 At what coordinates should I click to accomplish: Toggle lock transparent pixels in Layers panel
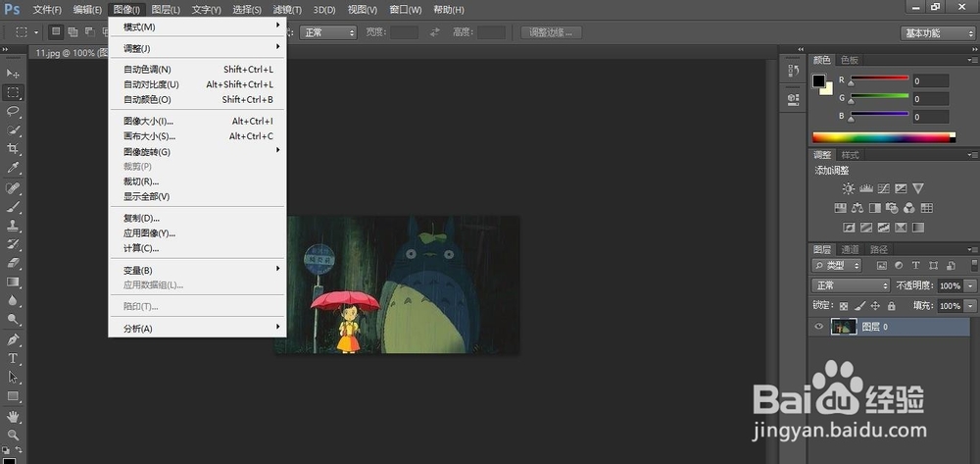pos(844,306)
